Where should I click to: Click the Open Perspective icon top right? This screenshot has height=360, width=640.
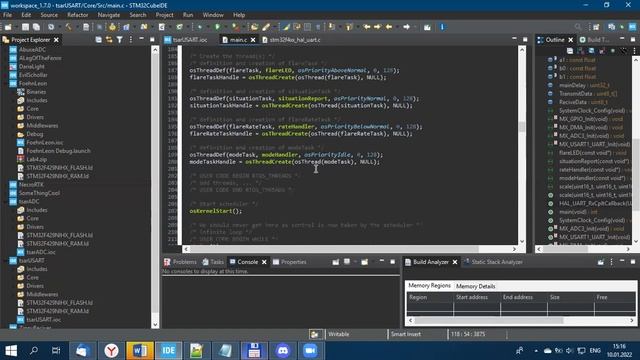(x=596, y=27)
